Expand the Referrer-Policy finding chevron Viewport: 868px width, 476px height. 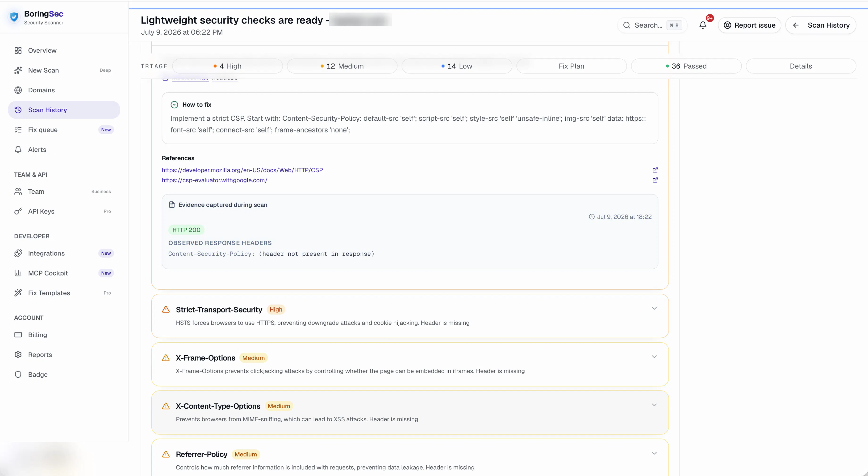[654, 453]
